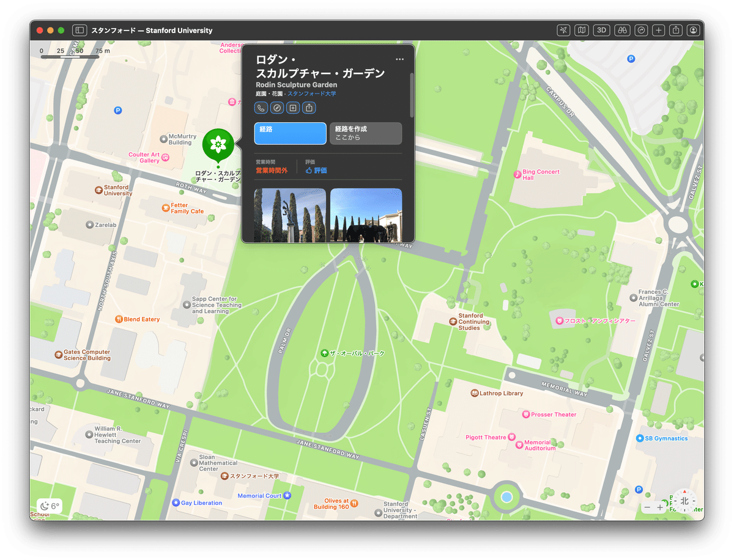Open Look Around binoculars view
734x560 pixels.
point(623,30)
